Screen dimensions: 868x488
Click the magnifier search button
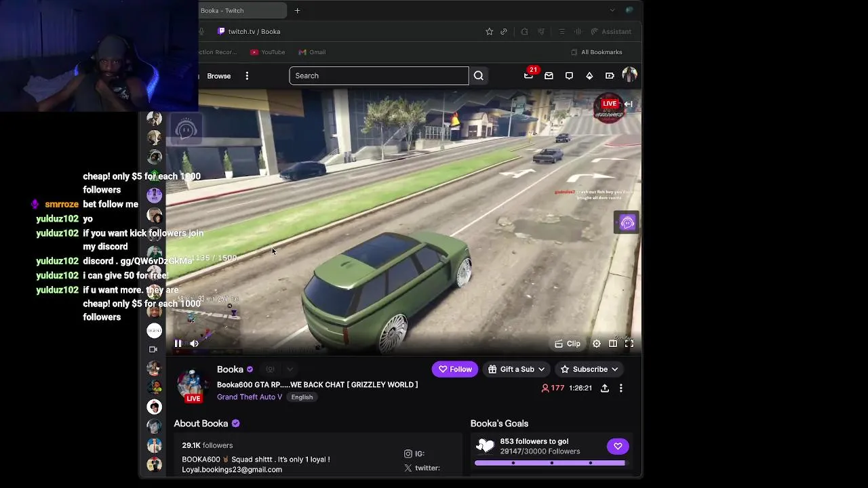pyautogui.click(x=479, y=76)
